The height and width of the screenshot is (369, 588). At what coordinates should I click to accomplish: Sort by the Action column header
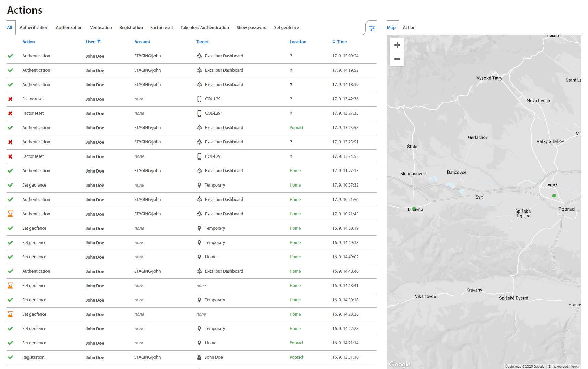[28, 42]
